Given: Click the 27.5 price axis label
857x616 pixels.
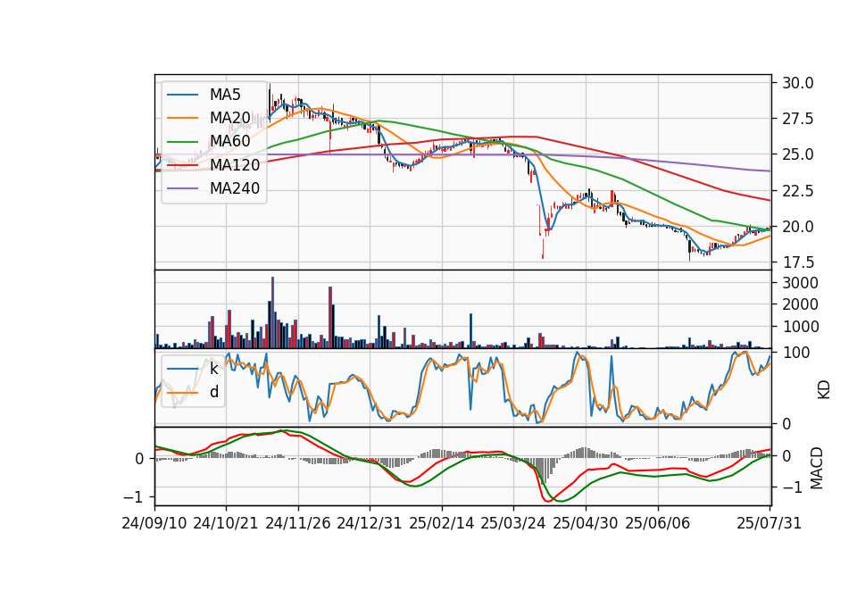Looking at the screenshot, I should (x=798, y=119).
